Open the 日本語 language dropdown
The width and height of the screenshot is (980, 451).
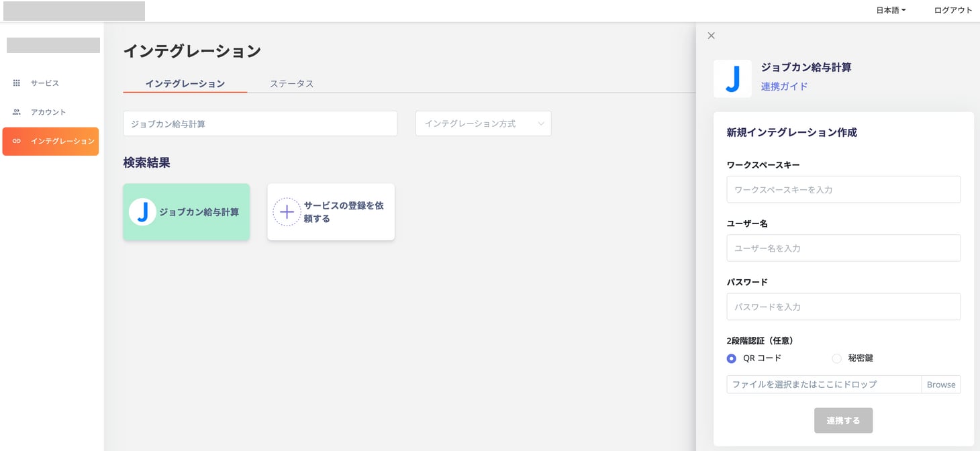click(x=891, y=10)
